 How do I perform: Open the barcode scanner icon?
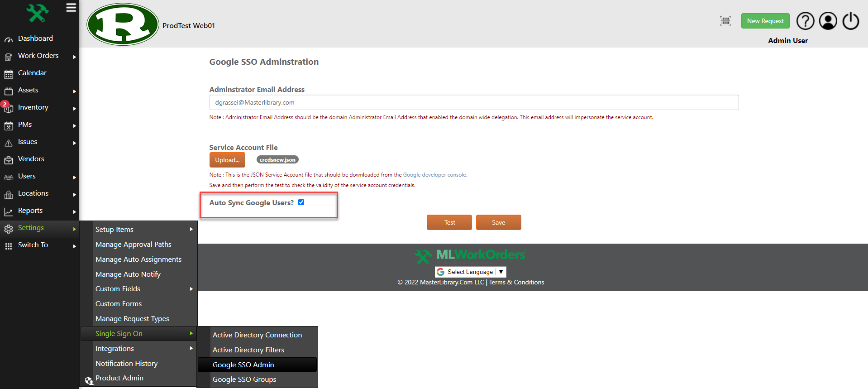725,21
